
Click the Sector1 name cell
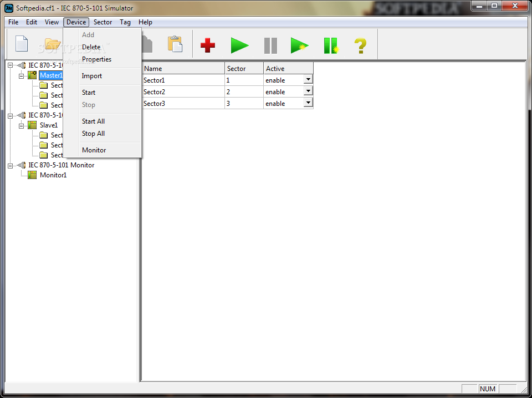click(x=183, y=80)
